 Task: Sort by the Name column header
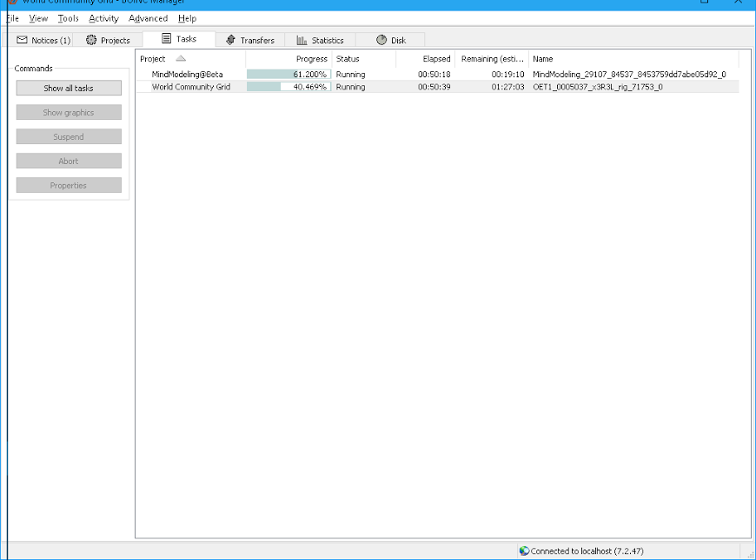(633, 59)
